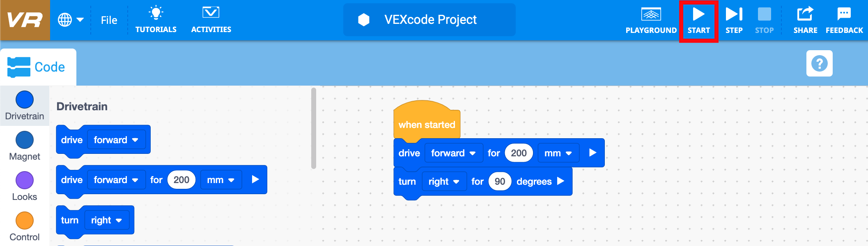Open the File menu

tap(108, 19)
